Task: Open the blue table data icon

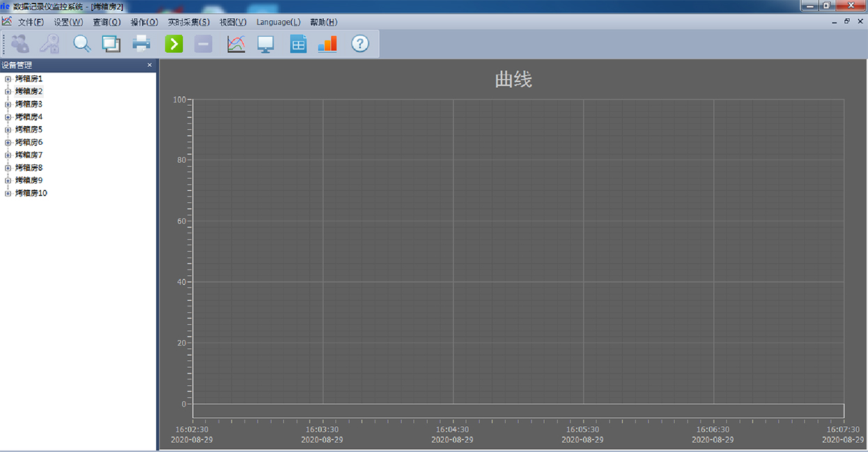Action: click(298, 44)
